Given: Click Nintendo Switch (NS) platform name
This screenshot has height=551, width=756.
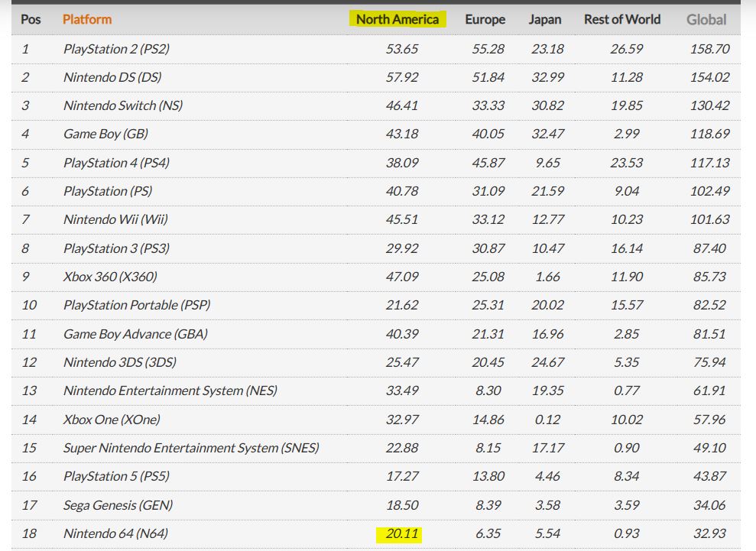Looking at the screenshot, I should coord(123,105).
